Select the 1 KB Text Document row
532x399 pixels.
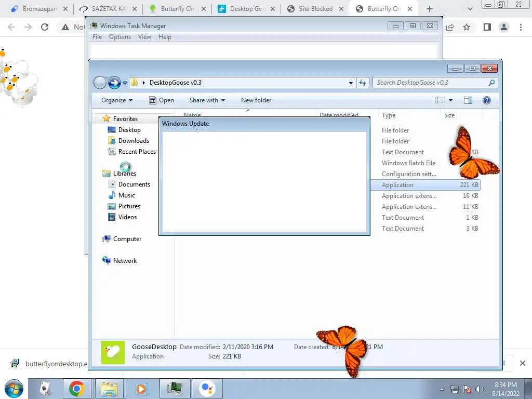point(425,218)
